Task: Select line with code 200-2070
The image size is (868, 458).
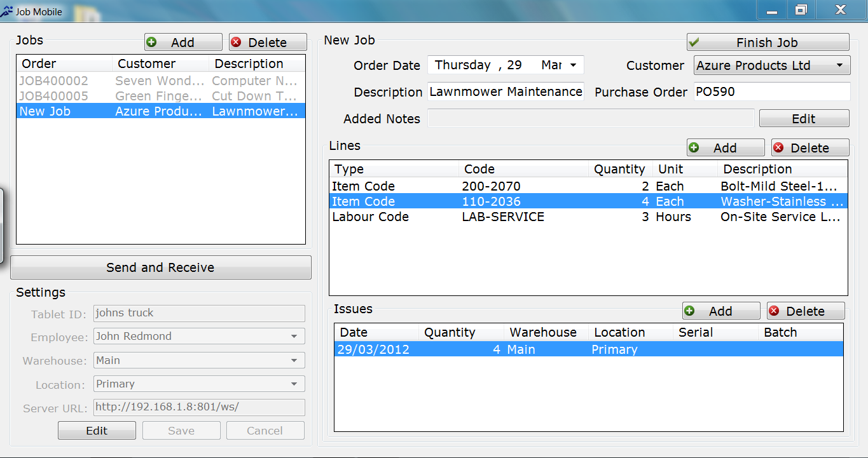Action: [x=588, y=186]
